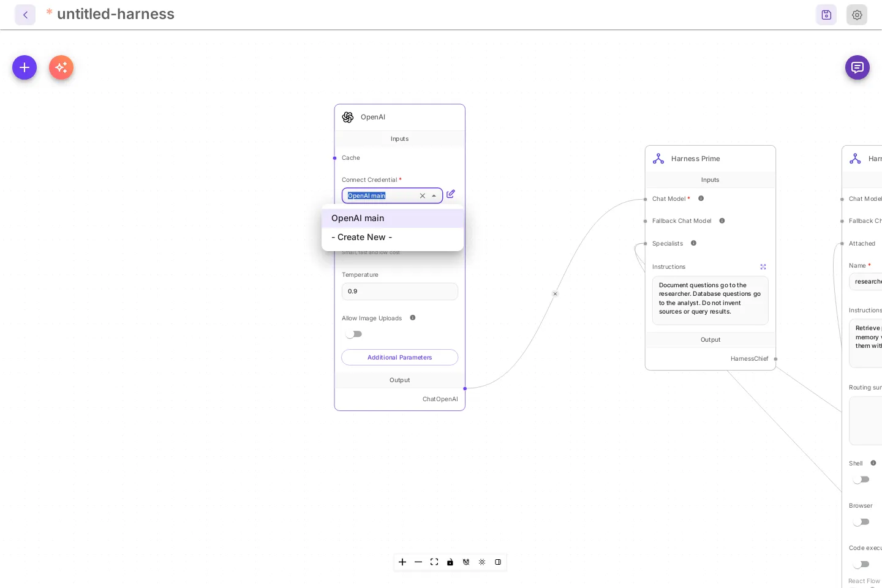Zoom in on the canvas
This screenshot has height=588, width=882.
click(x=402, y=562)
